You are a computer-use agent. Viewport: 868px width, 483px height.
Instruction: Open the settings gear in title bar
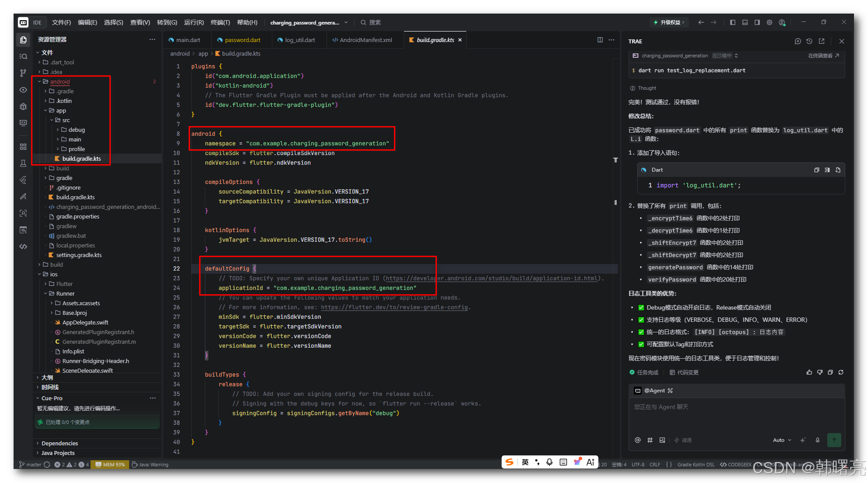pos(770,22)
